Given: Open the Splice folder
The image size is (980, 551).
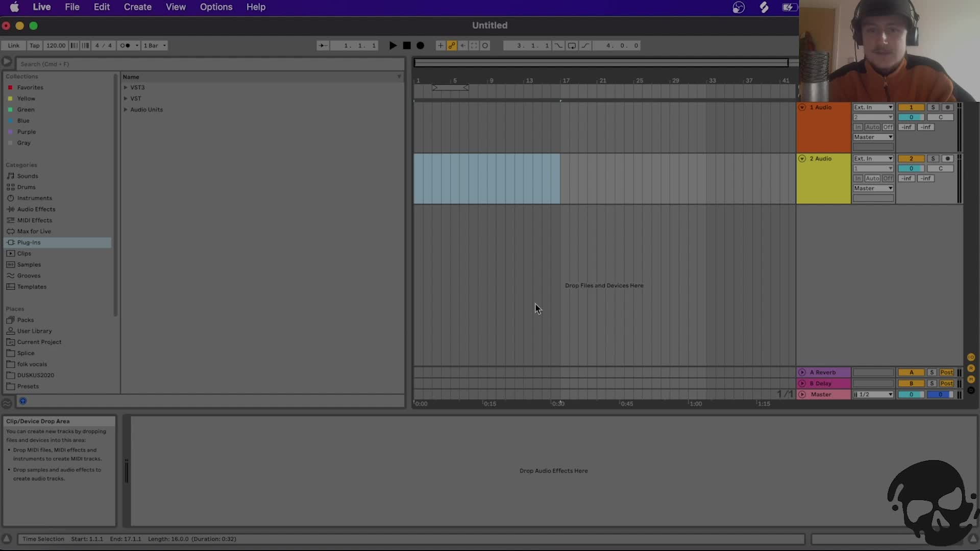Looking at the screenshot, I should (x=26, y=353).
